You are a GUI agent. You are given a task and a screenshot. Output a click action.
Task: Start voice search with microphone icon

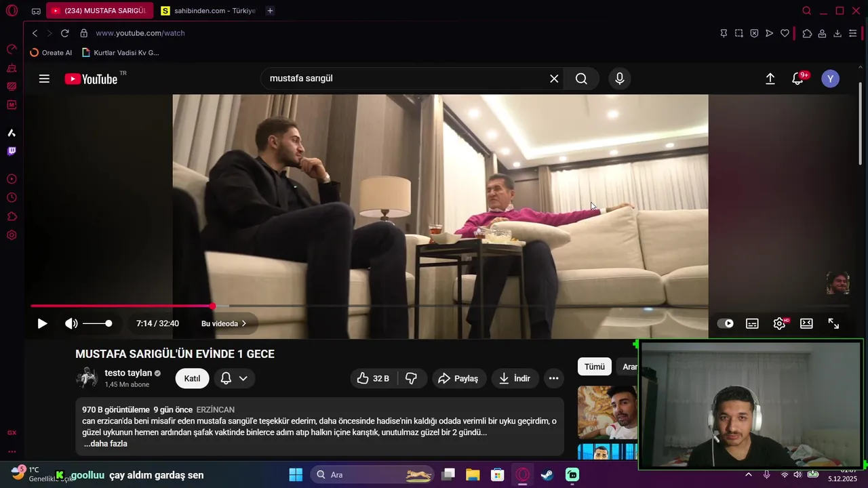620,79
